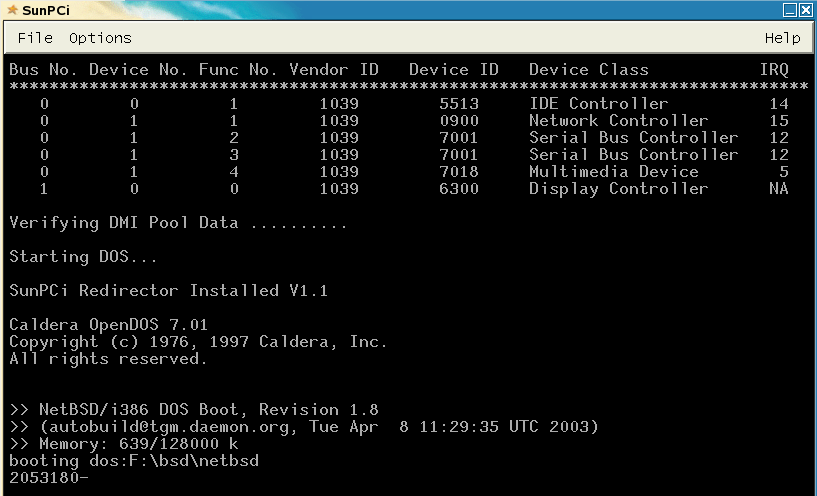The width and height of the screenshot is (817, 496).
Task: Click the 'Verifying DMI Pool Data' line
Action: (x=178, y=223)
